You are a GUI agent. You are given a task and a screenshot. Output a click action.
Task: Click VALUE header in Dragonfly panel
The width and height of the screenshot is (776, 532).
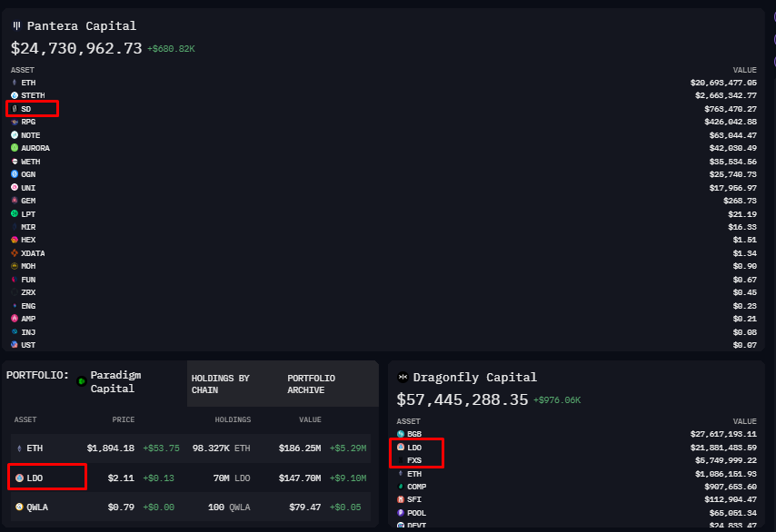745,421
